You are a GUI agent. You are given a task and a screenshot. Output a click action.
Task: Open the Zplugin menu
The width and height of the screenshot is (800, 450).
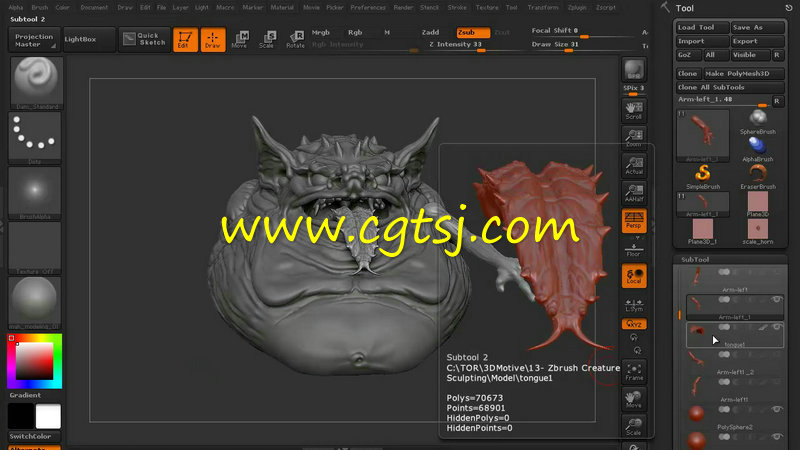click(x=577, y=8)
